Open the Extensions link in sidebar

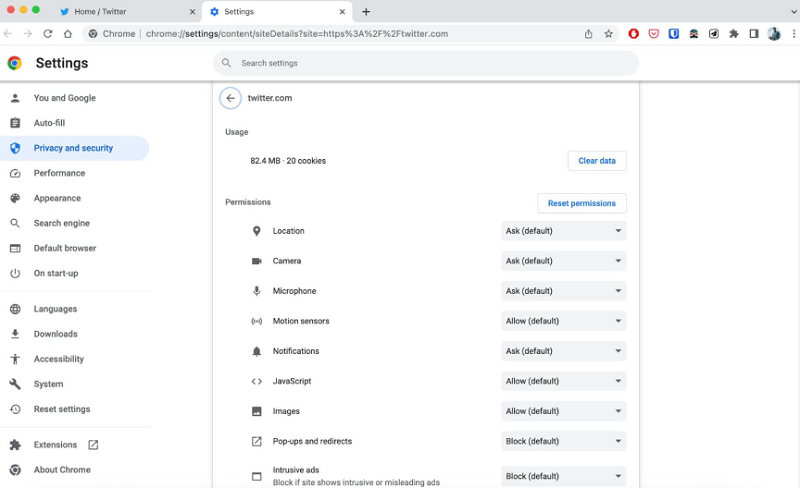[x=74, y=445]
